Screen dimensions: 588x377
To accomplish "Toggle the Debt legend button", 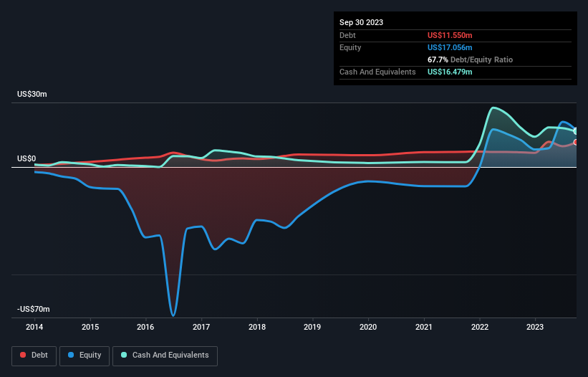I will 34,355.
